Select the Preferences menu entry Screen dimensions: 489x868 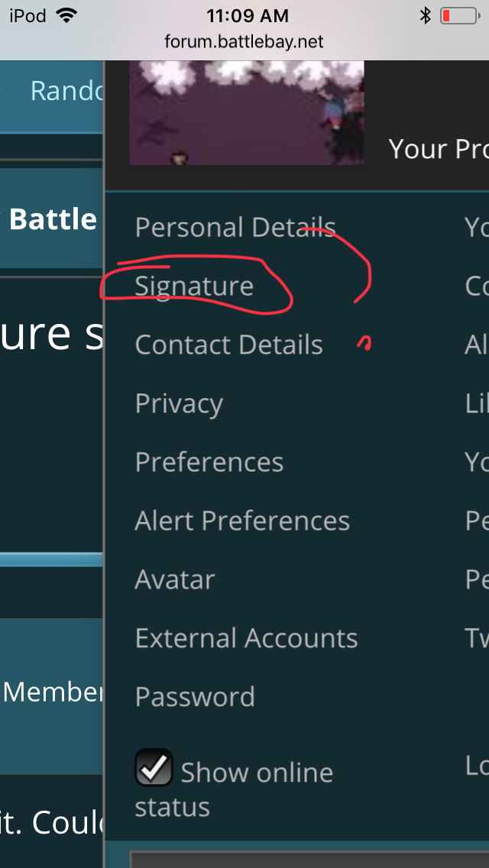click(x=209, y=462)
